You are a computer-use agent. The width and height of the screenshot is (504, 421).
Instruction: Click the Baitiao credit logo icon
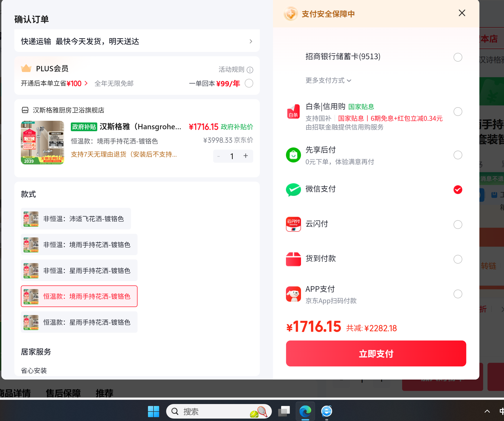pyautogui.click(x=293, y=112)
